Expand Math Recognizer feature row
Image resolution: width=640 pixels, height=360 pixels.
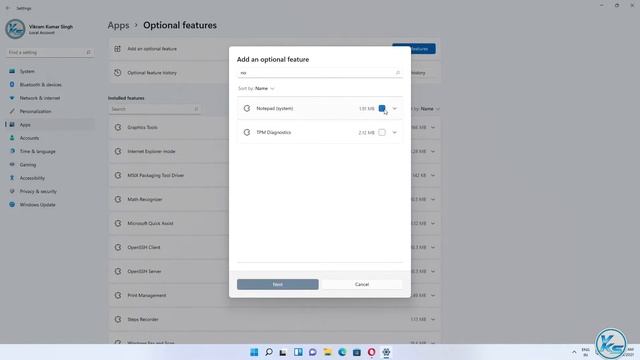point(433,199)
